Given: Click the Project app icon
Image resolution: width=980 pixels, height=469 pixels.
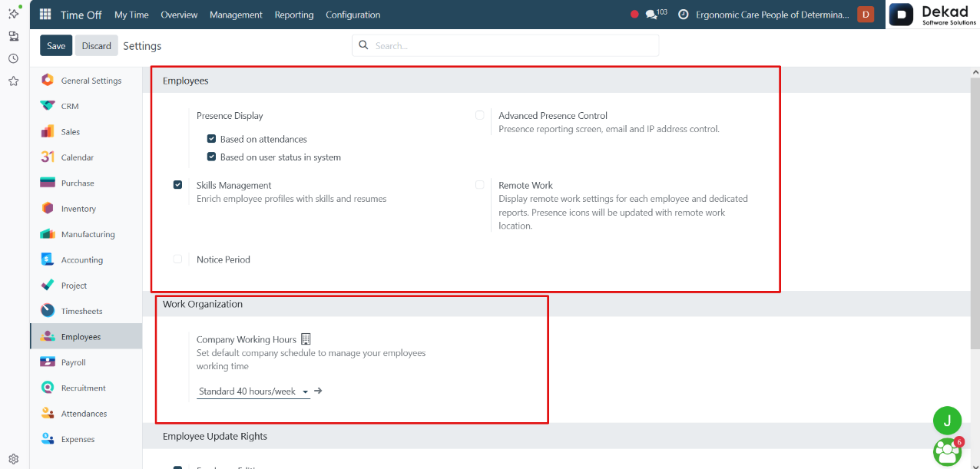Looking at the screenshot, I should (x=48, y=286).
